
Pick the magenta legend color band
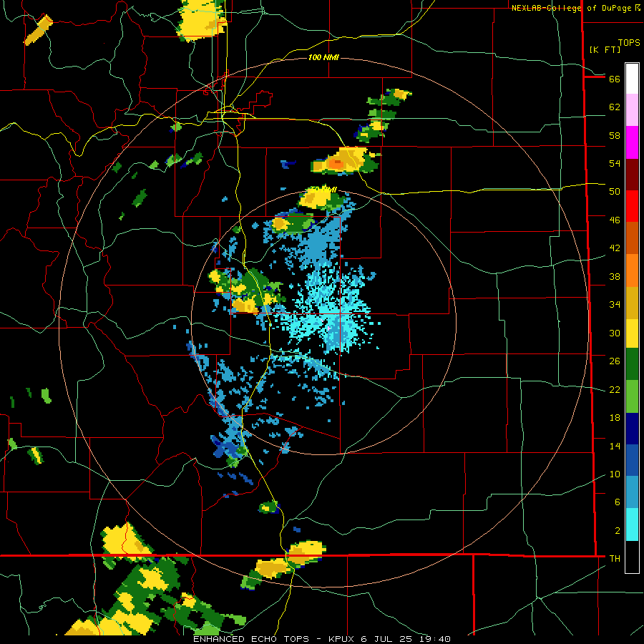coord(632,142)
